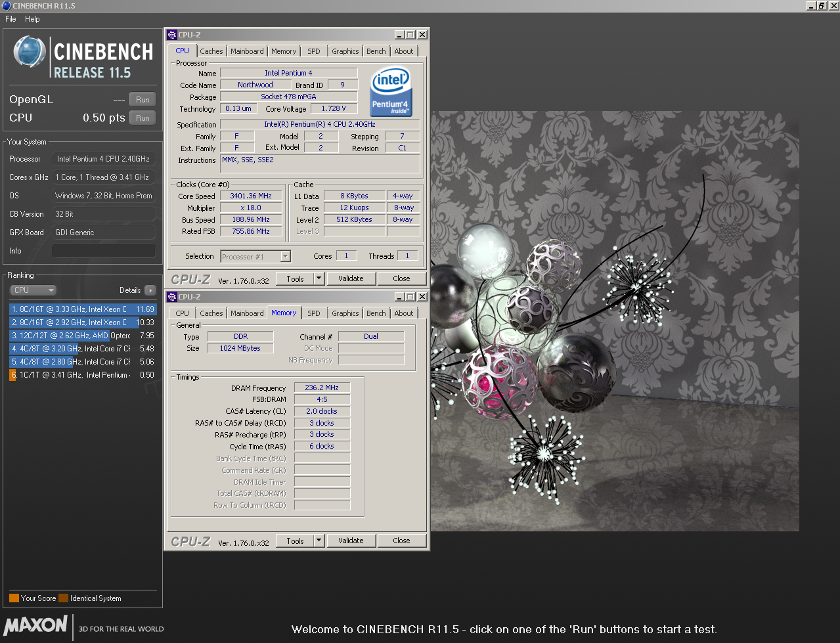The height and width of the screenshot is (643, 840).
Task: Switch to About tab in upper CPU-Z window
Action: (x=404, y=51)
